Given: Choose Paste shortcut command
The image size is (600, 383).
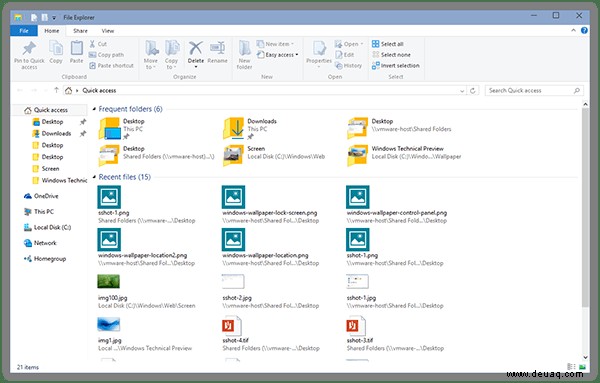Looking at the screenshot, I should click(x=111, y=65).
